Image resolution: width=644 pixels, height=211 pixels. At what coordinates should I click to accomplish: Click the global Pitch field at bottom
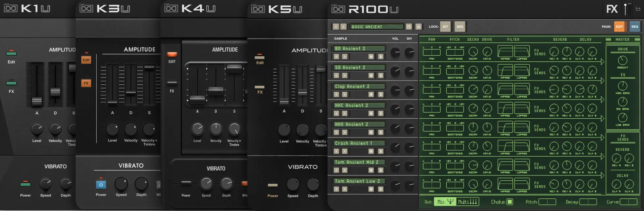tap(547, 202)
